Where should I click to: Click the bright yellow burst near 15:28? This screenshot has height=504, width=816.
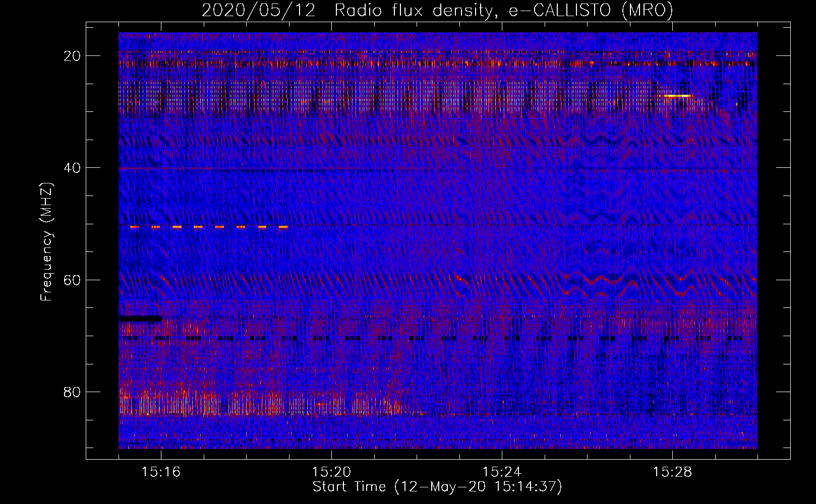(x=677, y=95)
